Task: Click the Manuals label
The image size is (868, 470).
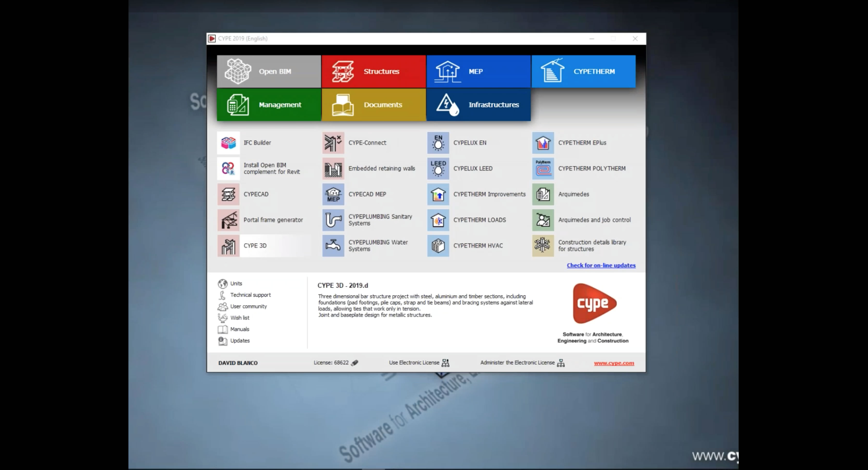Action: tap(239, 329)
